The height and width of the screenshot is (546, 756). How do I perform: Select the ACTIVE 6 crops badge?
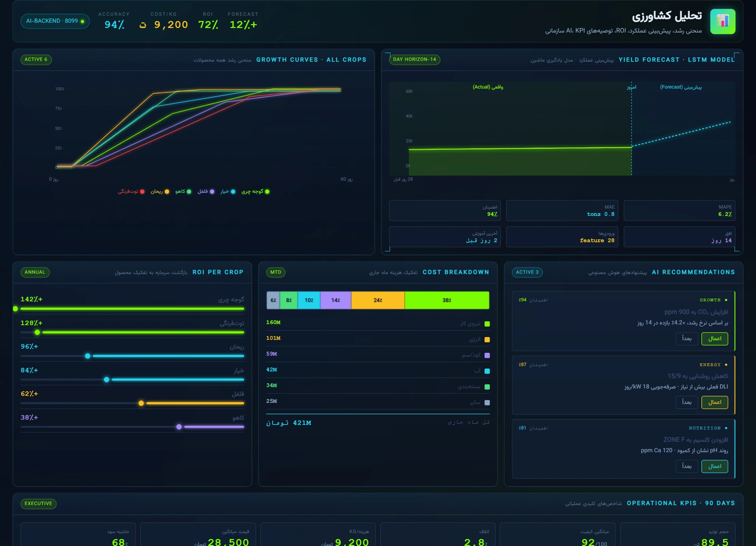click(x=36, y=59)
